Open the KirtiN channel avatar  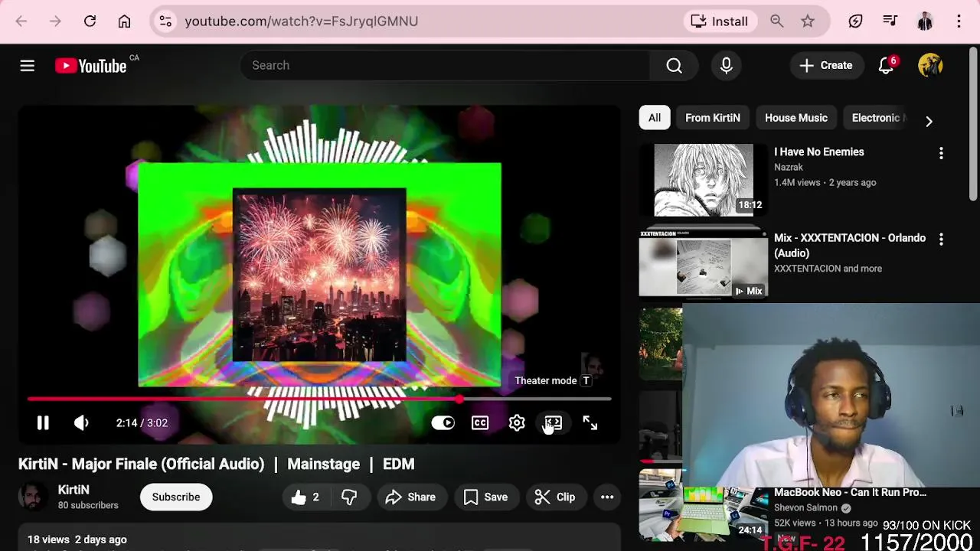(33, 497)
